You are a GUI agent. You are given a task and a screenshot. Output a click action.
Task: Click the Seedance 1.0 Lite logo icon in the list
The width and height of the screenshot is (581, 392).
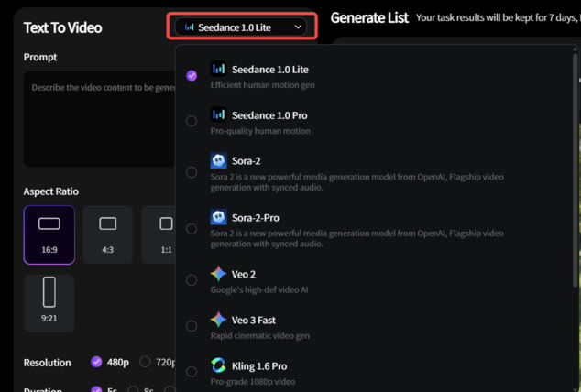tap(218, 69)
